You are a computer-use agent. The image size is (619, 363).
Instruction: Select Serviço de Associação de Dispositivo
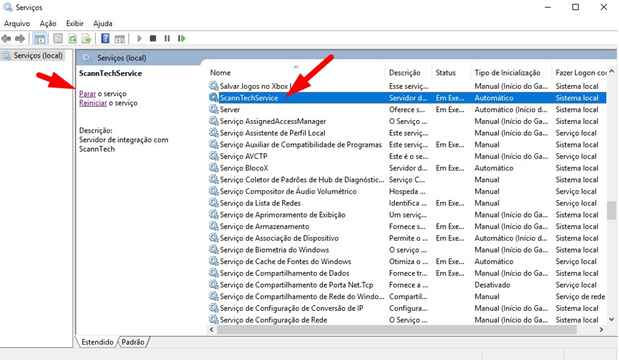point(407,238)
